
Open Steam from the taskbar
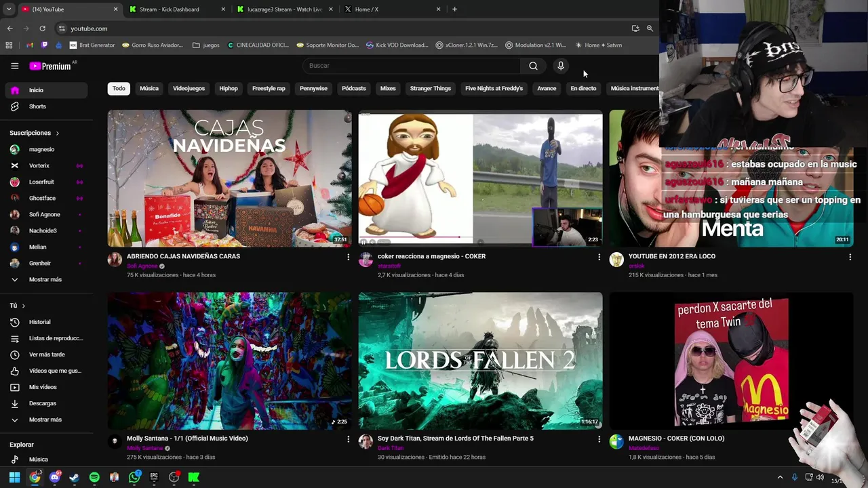75,477
